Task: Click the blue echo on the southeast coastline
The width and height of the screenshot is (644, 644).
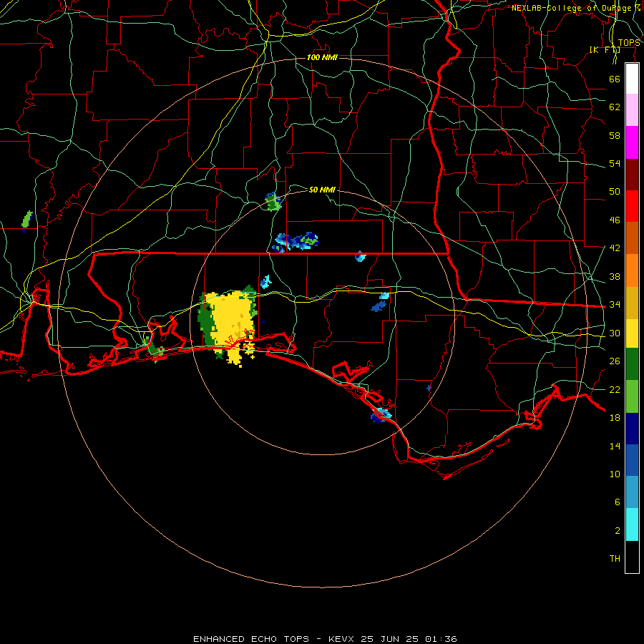Action: coord(381,415)
